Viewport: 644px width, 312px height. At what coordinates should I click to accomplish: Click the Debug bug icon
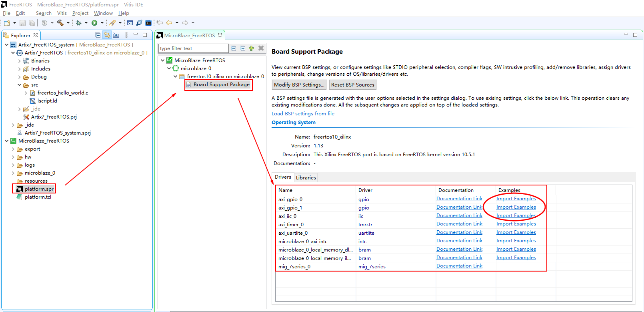pyautogui.click(x=79, y=23)
